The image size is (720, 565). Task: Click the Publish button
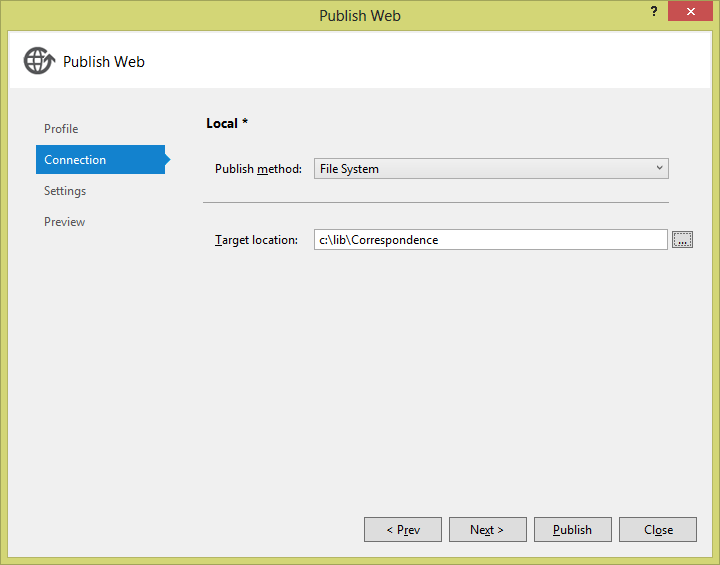[572, 530]
